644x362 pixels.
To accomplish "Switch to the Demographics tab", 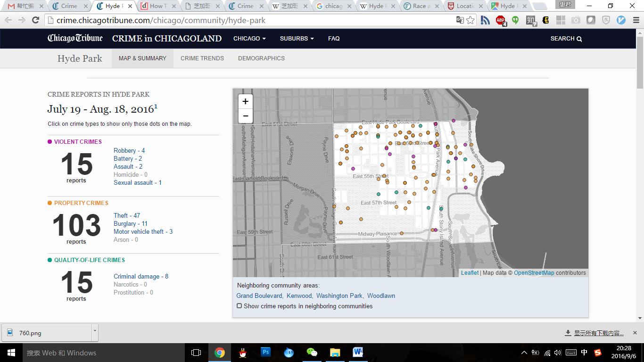I will 261,58.
